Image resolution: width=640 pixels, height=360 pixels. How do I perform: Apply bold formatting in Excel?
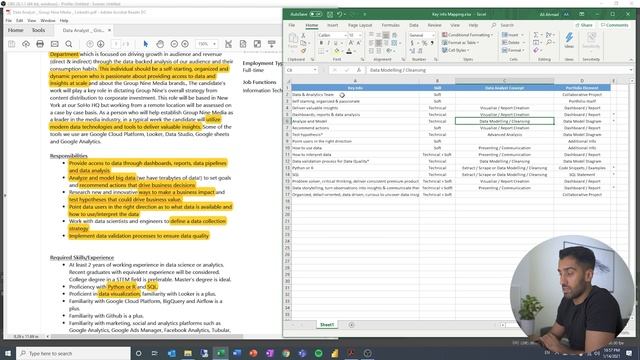pos(321,43)
